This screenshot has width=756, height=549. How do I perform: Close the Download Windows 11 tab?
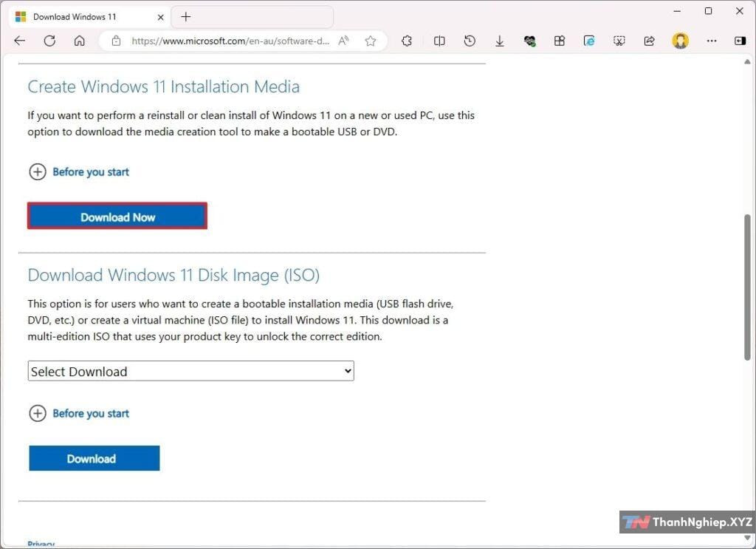tap(160, 18)
